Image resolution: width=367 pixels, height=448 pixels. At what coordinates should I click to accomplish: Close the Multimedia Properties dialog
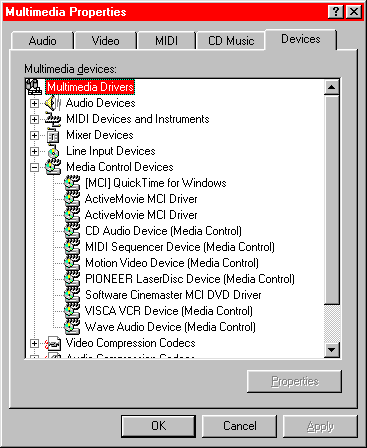(x=354, y=12)
